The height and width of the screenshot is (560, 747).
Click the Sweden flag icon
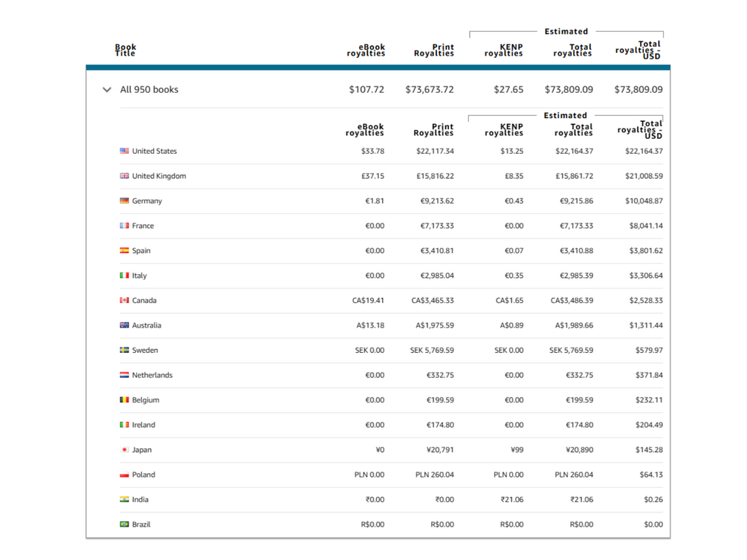point(124,350)
